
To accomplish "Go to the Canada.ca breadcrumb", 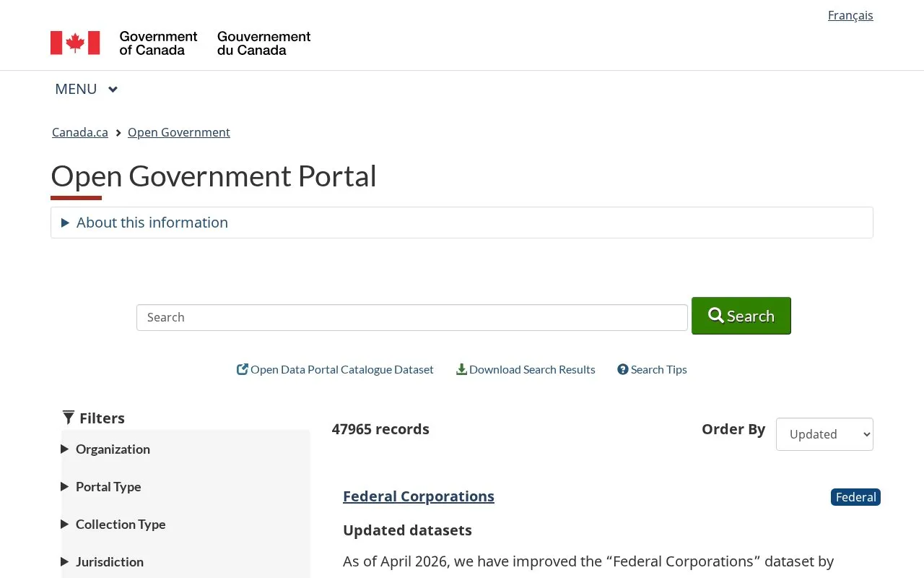I will coord(80,132).
